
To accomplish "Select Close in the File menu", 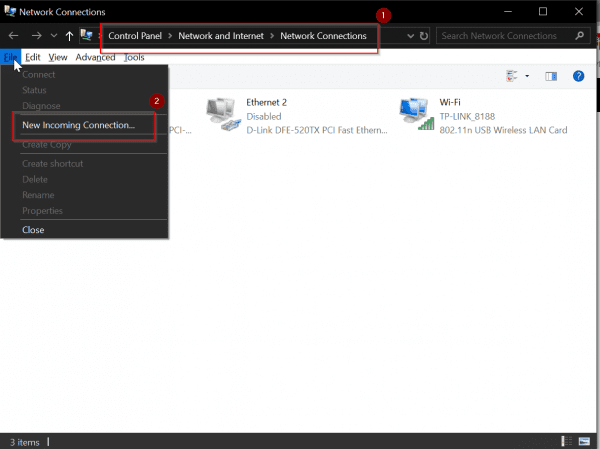I will [33, 230].
